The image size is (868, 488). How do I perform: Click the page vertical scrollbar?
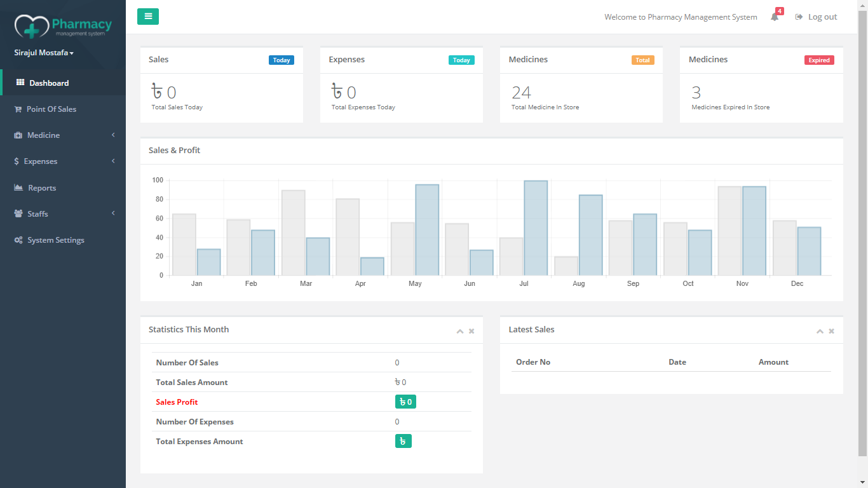coord(862,232)
